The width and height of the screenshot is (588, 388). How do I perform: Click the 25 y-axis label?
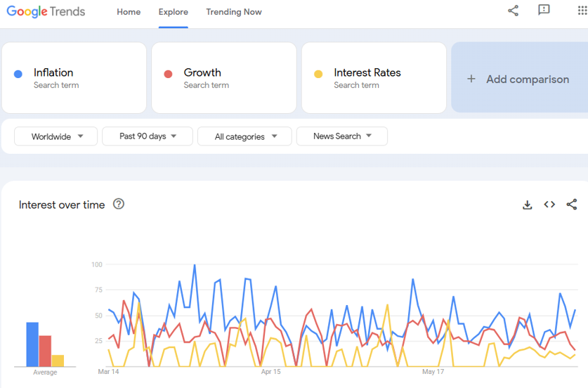tap(98, 341)
